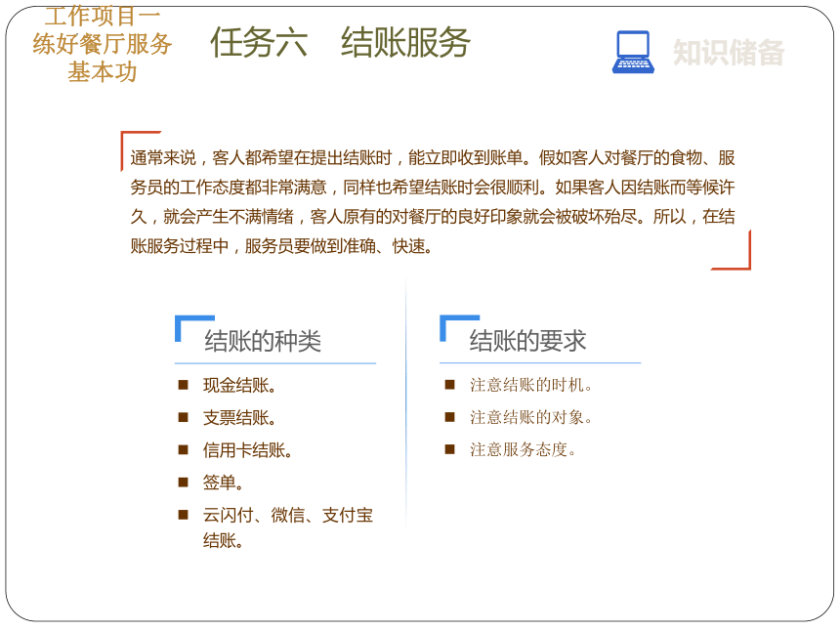Click paragraph line starting '久，就会产生不满情绪'
This screenshot has height=630, width=840.
click(x=433, y=217)
